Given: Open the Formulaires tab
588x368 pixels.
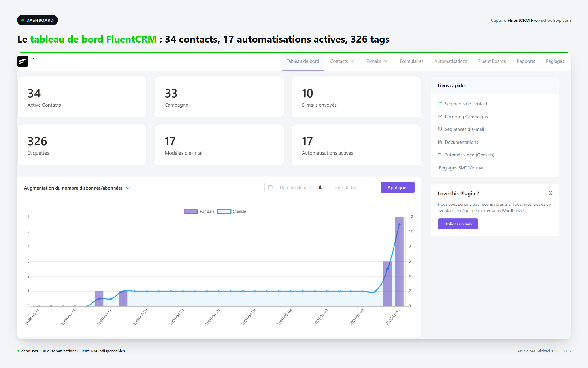Looking at the screenshot, I should [x=412, y=61].
